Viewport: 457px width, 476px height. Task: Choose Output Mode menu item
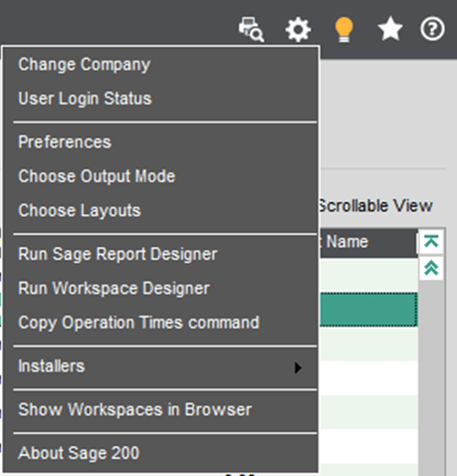161,176
